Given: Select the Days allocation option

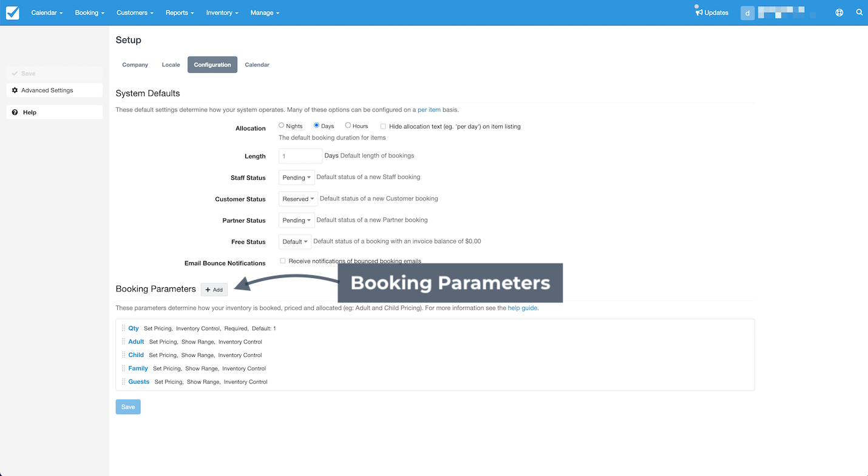Looking at the screenshot, I should click(x=316, y=126).
